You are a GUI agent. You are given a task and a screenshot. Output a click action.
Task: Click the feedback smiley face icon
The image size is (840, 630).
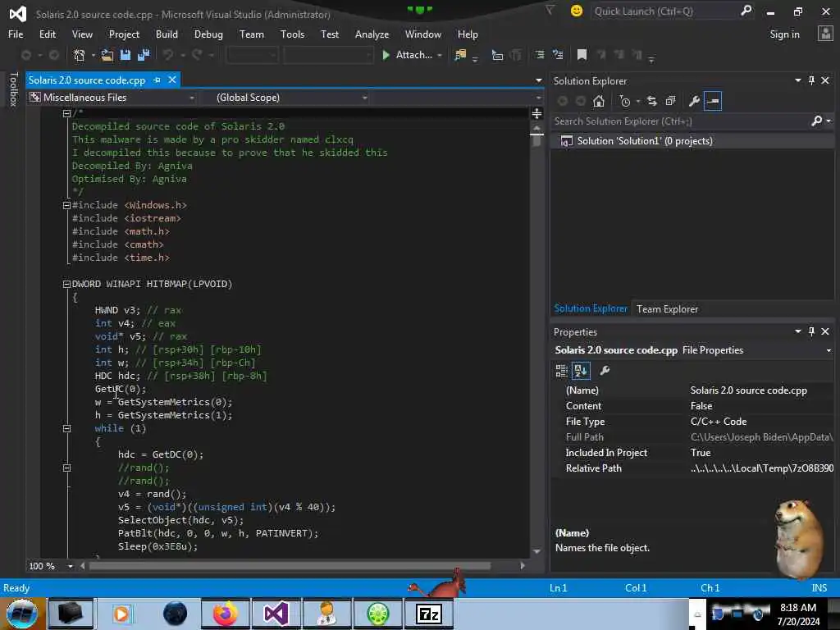(x=577, y=11)
